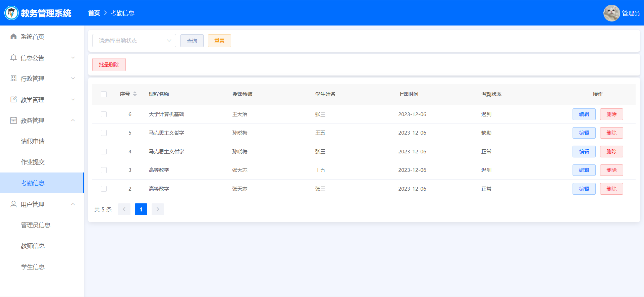Screen dimensions: 644x297
Task: Click page number 1 in pagination
Action: tap(141, 209)
